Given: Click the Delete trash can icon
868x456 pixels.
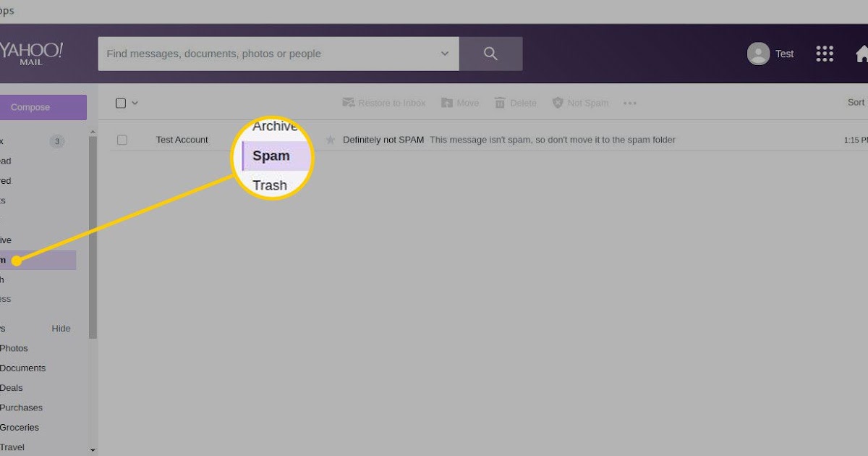Looking at the screenshot, I should [x=500, y=103].
